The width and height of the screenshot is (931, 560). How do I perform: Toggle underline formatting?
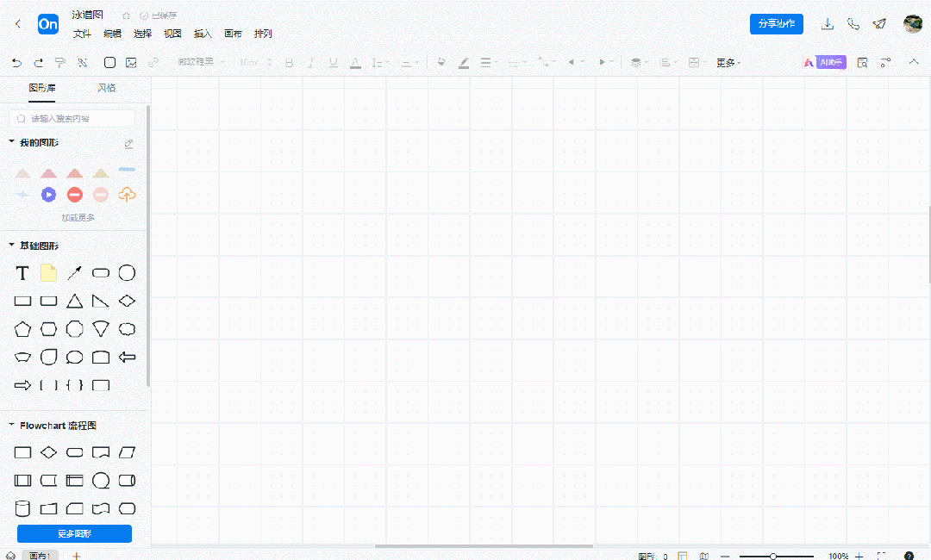pyautogui.click(x=333, y=62)
